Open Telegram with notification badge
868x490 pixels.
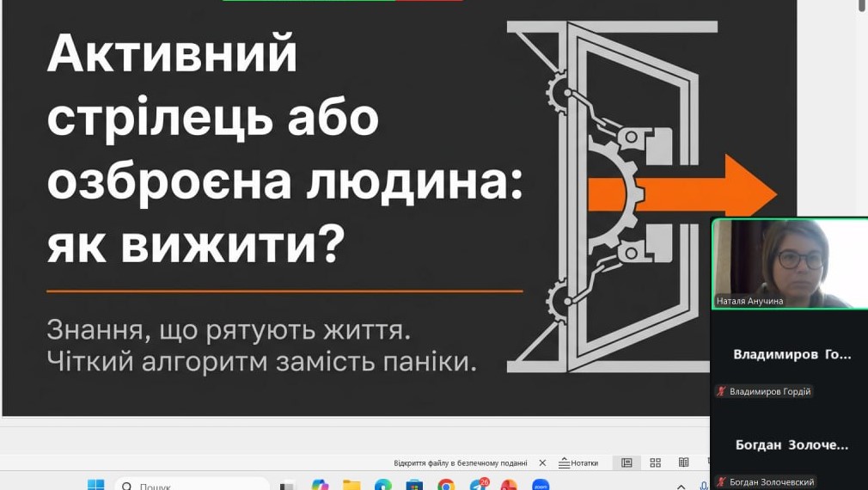pyautogui.click(x=478, y=486)
